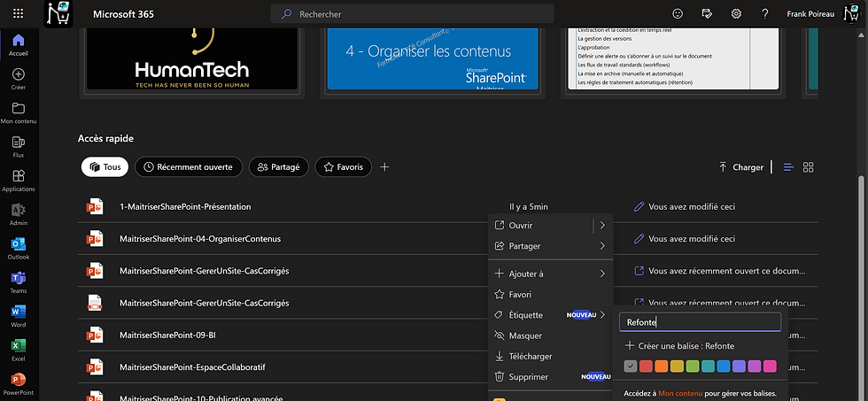Pick the blue tag color
The width and height of the screenshot is (868, 401).
724,366
